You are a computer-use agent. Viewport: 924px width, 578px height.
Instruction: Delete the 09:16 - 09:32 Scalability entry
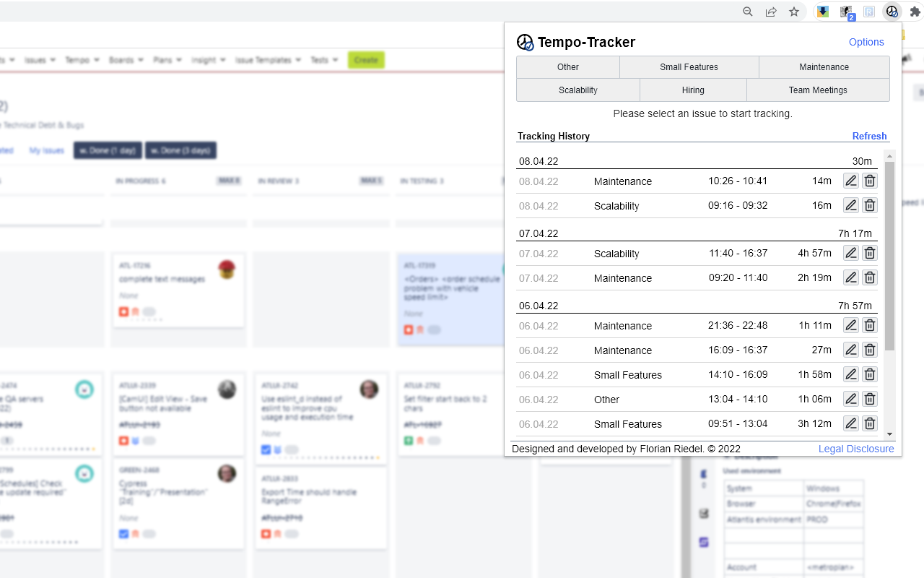[870, 206]
